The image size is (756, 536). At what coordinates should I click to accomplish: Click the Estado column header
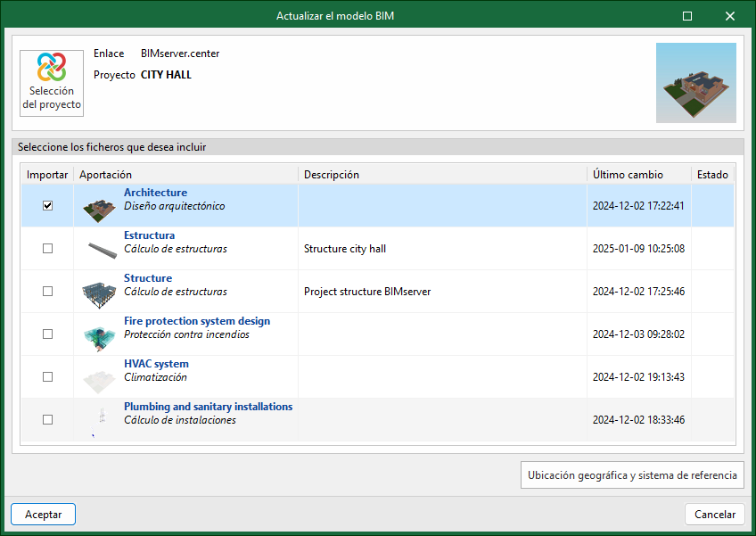pos(712,175)
